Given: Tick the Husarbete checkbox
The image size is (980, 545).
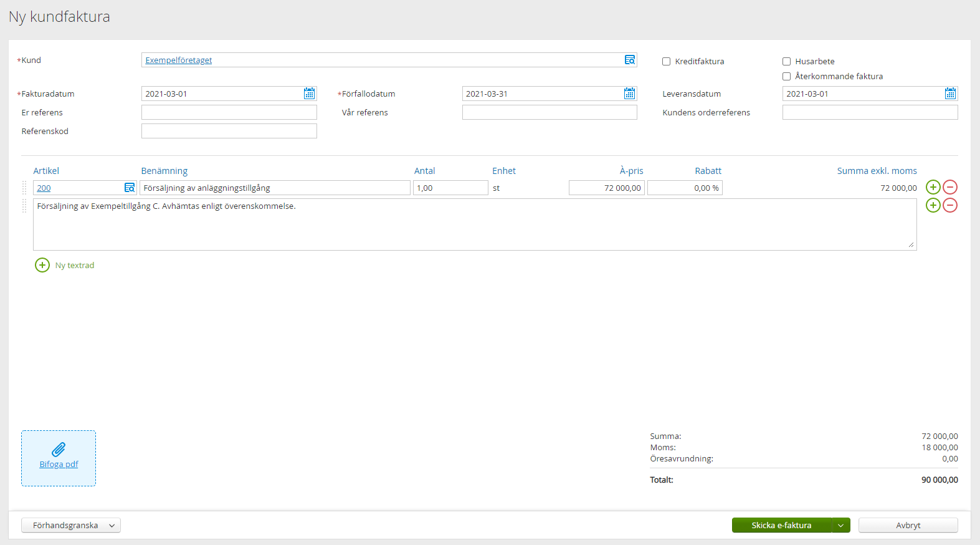Looking at the screenshot, I should pyautogui.click(x=786, y=61).
